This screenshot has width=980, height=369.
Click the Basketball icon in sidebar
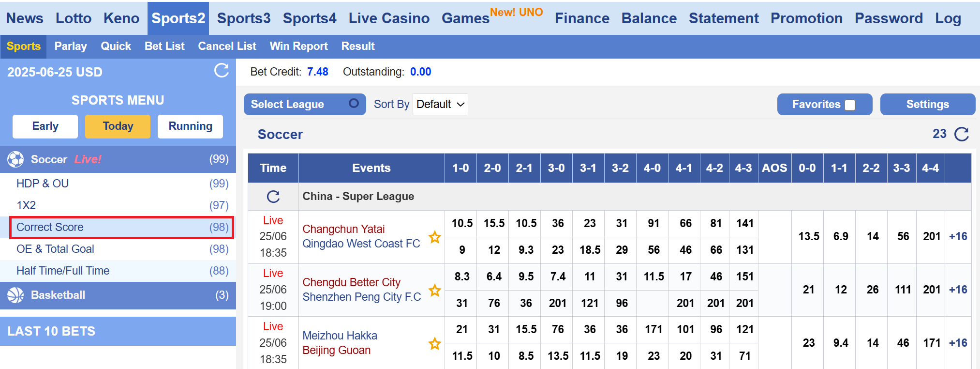pos(15,295)
